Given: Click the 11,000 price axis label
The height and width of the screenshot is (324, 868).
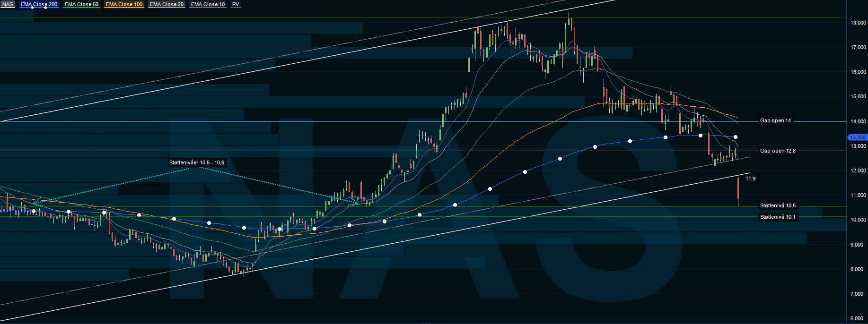Looking at the screenshot, I should point(858,195).
